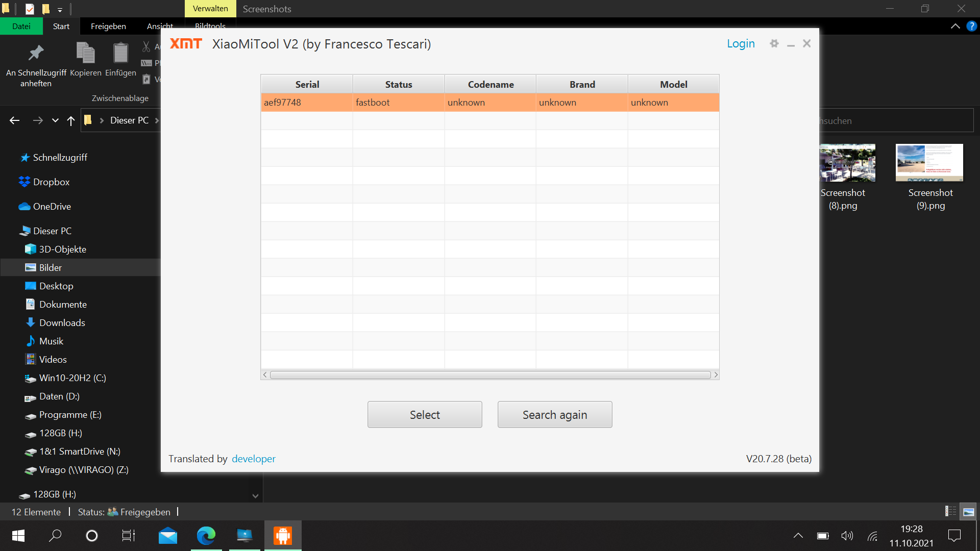Open Daten (D:) drive
980x551 pixels.
(59, 396)
